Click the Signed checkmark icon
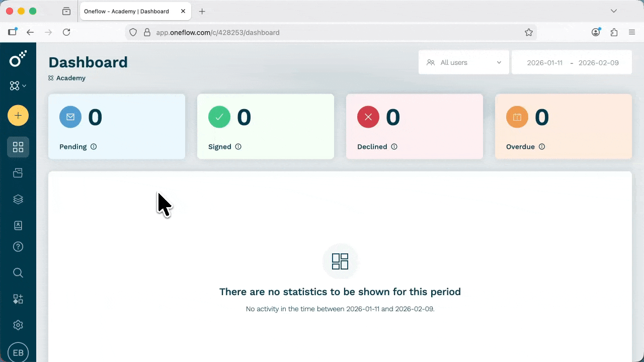The width and height of the screenshot is (644, 362). coord(219,117)
